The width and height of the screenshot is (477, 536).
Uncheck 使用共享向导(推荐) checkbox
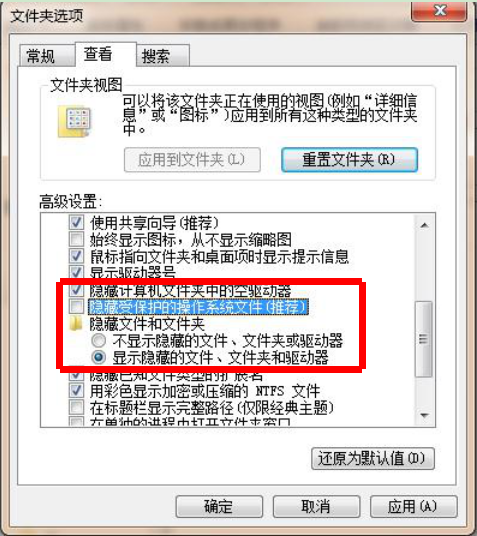point(76,223)
